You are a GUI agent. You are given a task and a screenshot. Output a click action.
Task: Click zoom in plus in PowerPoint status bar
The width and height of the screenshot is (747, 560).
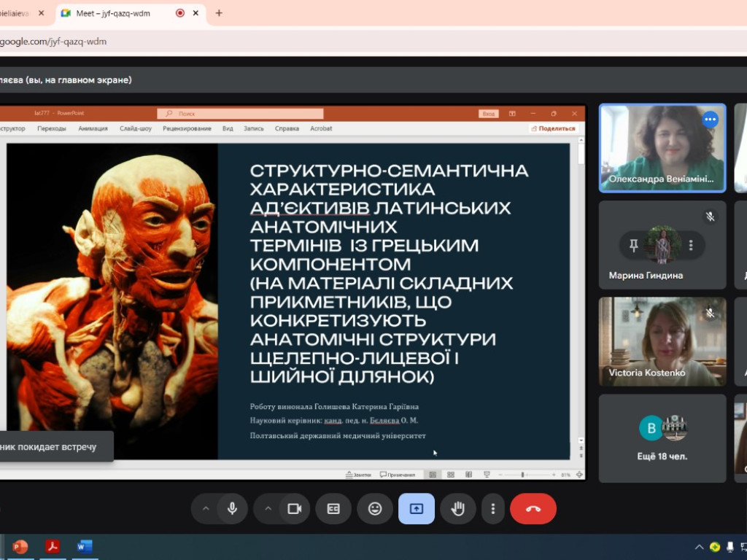tap(554, 475)
